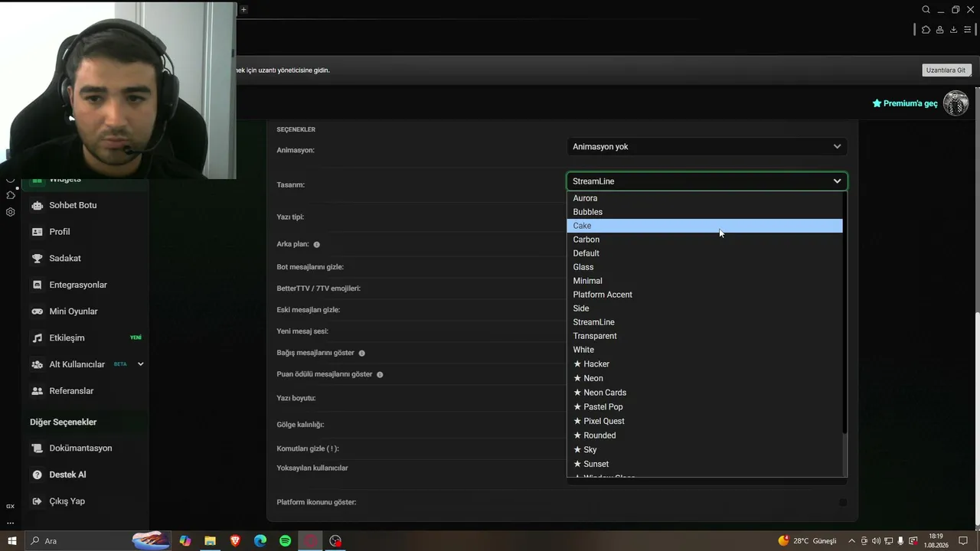
Task: Pick the premium Rounded design
Action: click(704, 435)
